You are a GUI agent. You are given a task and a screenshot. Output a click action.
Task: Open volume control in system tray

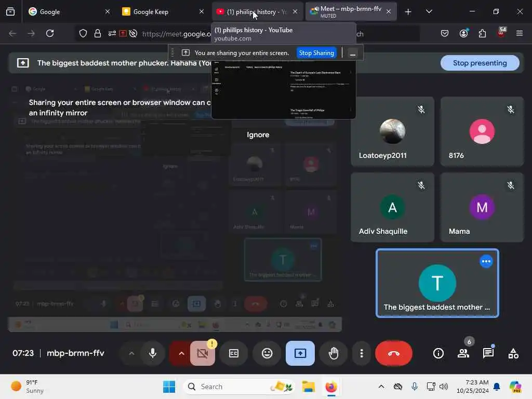[x=444, y=387]
